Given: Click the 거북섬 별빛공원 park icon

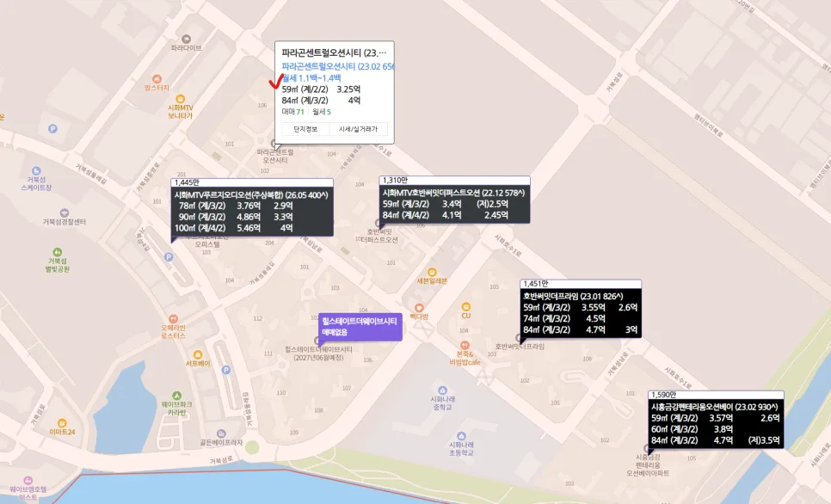Looking at the screenshot, I should coord(58,252).
